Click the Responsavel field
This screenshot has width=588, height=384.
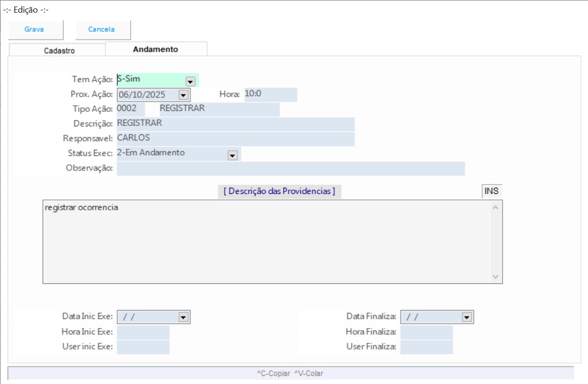[x=235, y=139]
